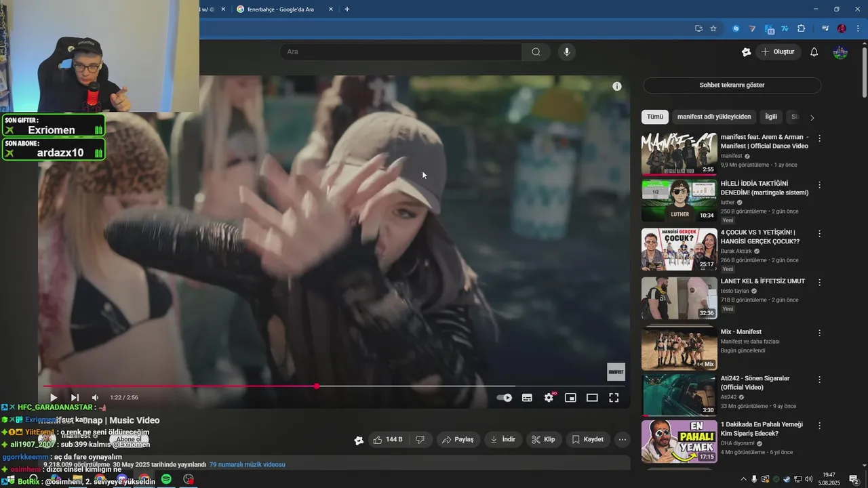Focus the YouTube Ara search field

pyautogui.click(x=400, y=52)
